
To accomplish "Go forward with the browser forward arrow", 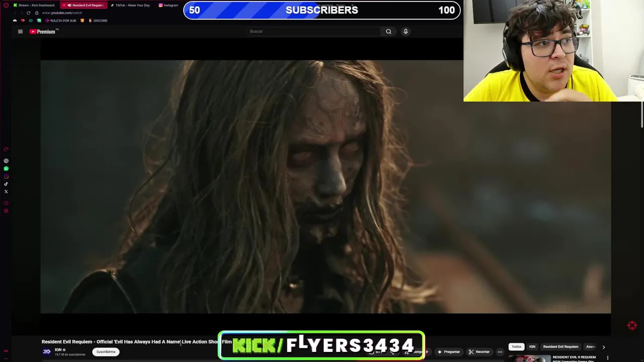I will 22,13.
